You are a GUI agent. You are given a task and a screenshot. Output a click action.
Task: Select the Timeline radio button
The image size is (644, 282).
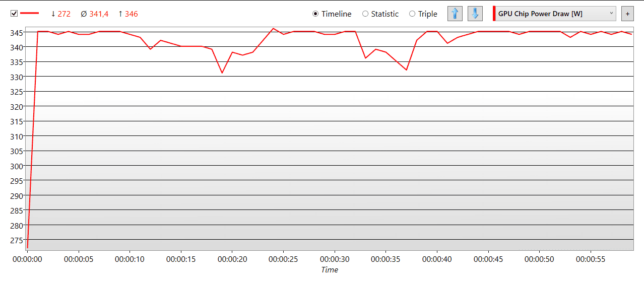pos(332,14)
